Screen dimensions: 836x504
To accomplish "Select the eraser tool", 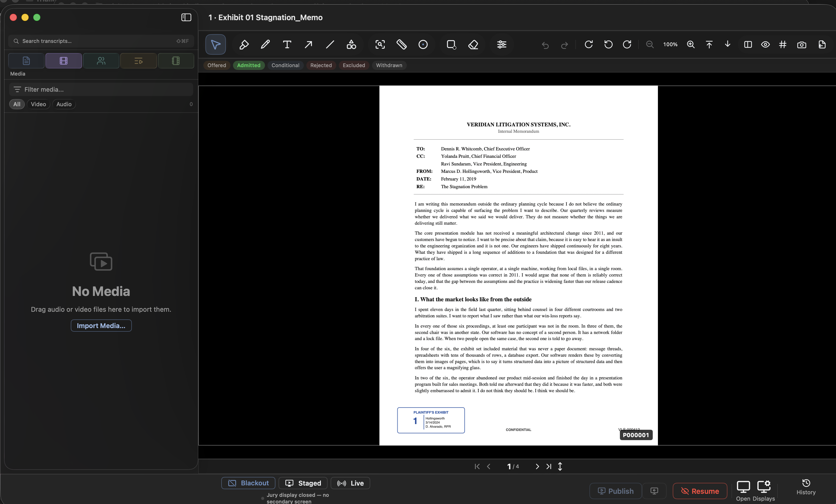I will point(473,44).
